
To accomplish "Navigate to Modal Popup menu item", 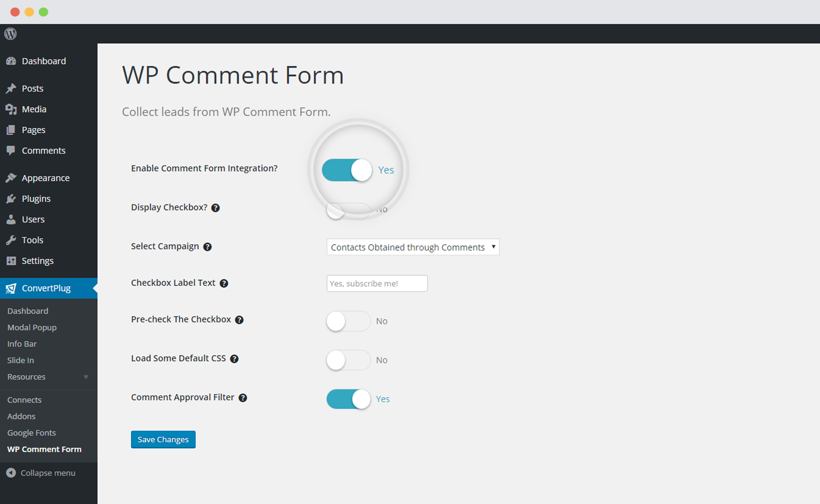I will 31,327.
